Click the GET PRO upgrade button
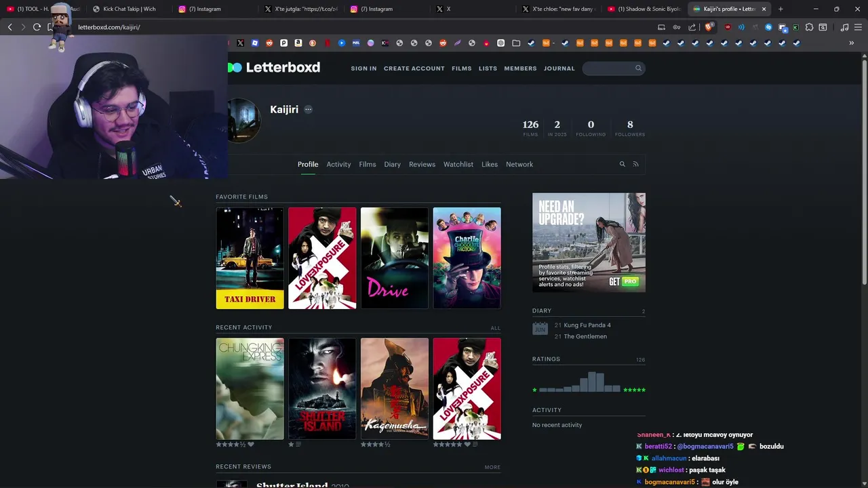This screenshot has width=868, height=488. [x=624, y=281]
